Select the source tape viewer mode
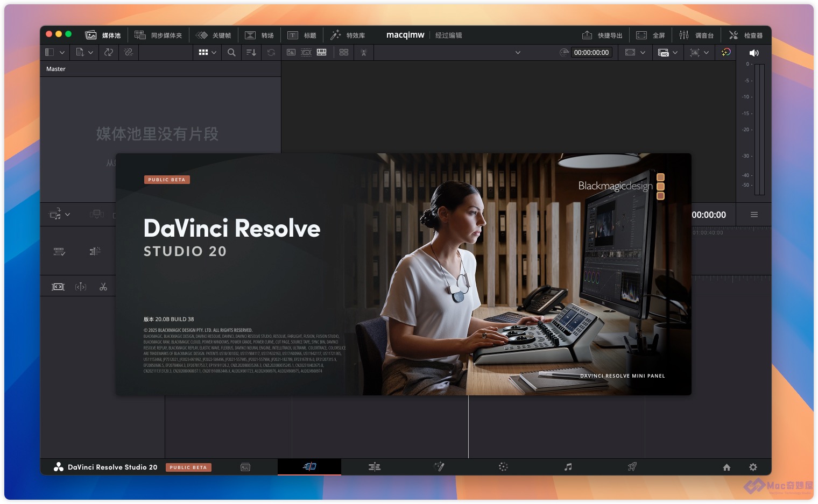The image size is (818, 504). [306, 52]
